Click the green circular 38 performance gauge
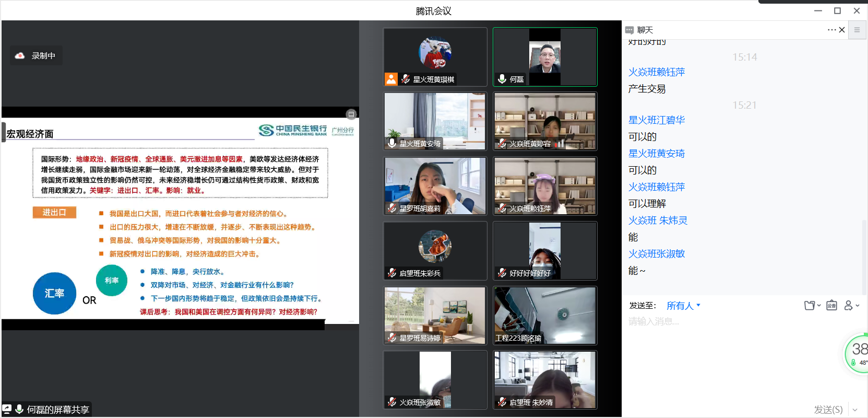Viewport: 868px width, 418px height. [858, 353]
